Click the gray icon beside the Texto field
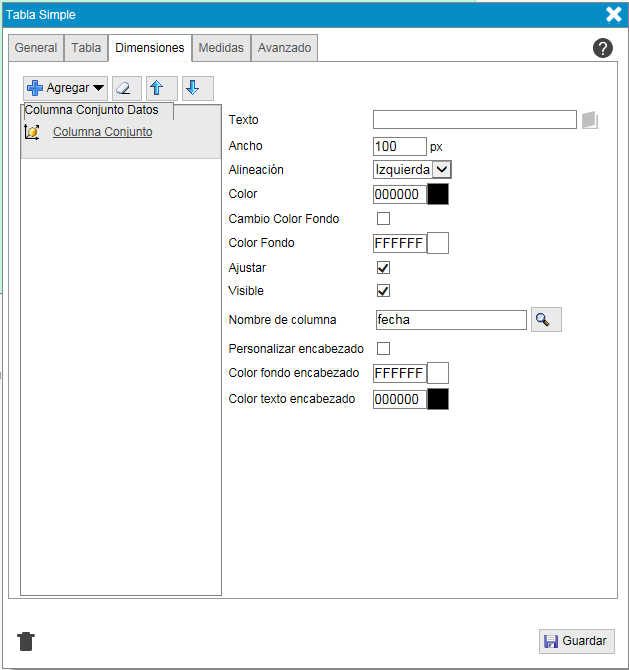This screenshot has height=670, width=629. tap(590, 120)
